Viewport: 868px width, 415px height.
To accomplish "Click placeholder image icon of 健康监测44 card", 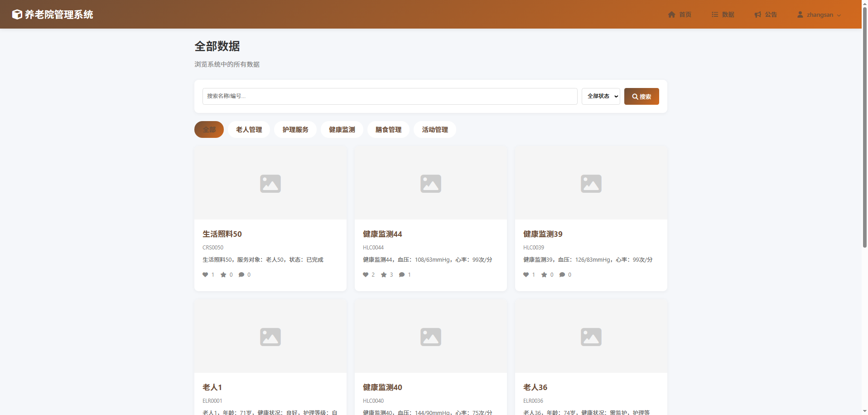I will (x=431, y=184).
